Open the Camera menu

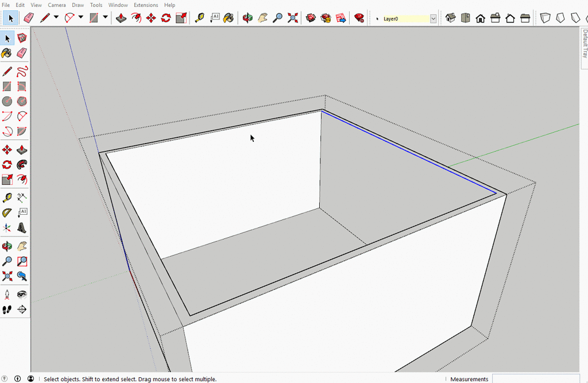point(57,5)
